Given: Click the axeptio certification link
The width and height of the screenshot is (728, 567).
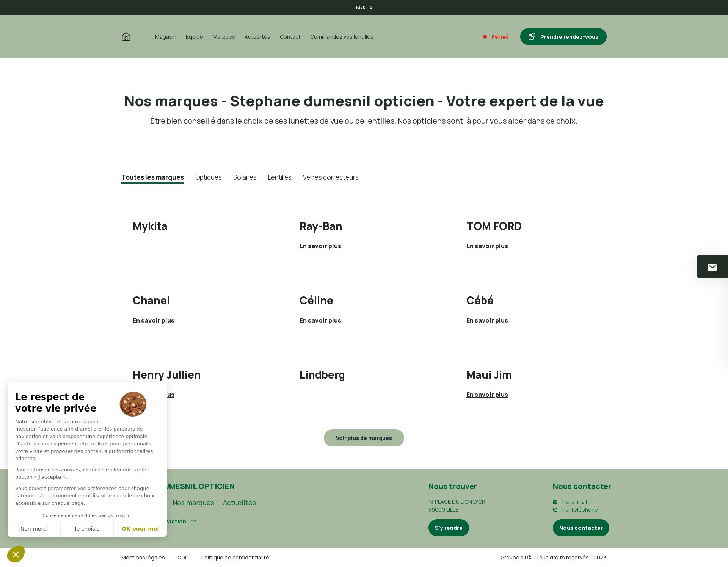Looking at the screenshot, I should click(x=119, y=515).
